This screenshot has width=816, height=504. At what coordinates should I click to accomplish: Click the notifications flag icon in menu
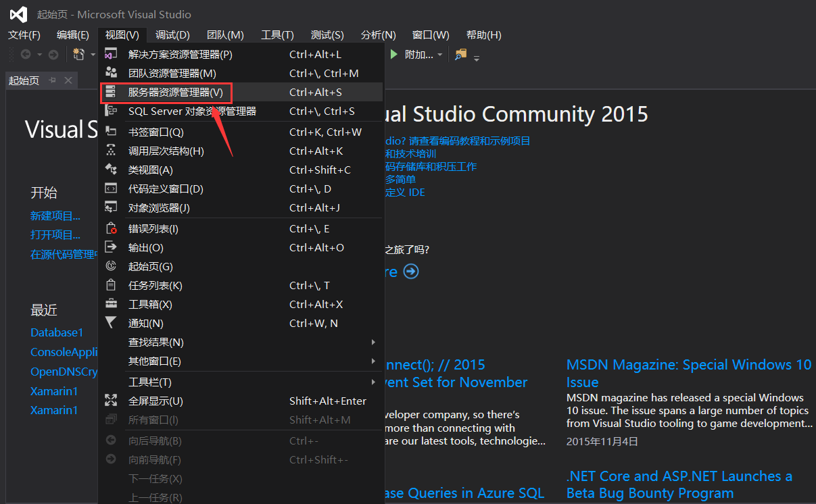111,323
